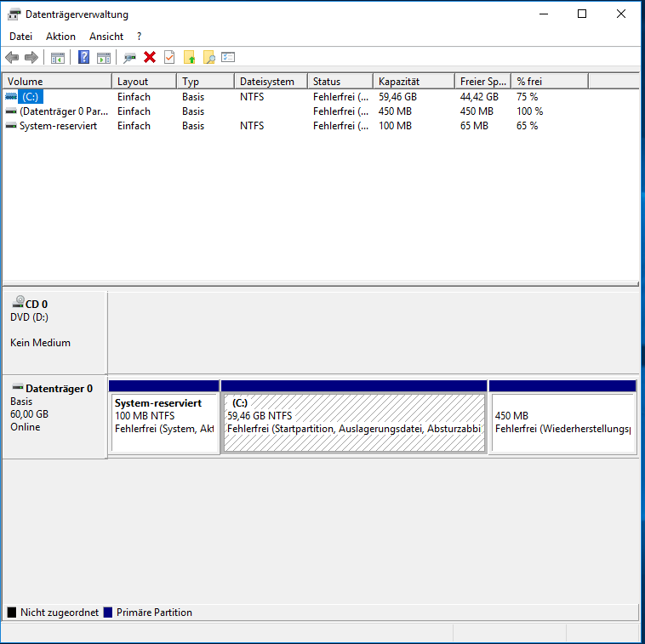This screenshot has width=645, height=644.
Task: Click the red X delete icon
Action: click(150, 57)
